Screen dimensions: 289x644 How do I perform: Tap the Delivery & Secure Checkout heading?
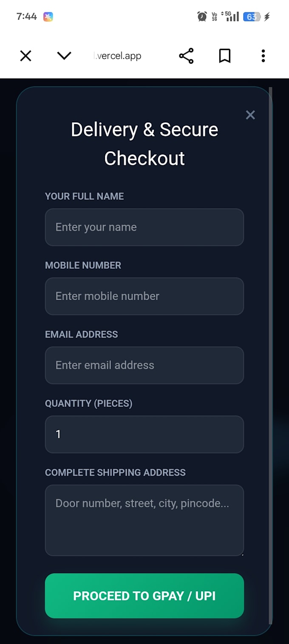(144, 144)
